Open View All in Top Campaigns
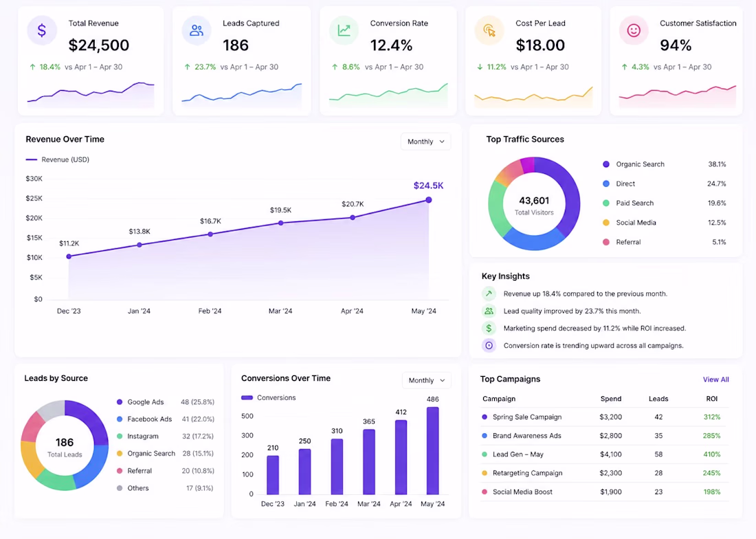The height and width of the screenshot is (539, 756). point(715,379)
